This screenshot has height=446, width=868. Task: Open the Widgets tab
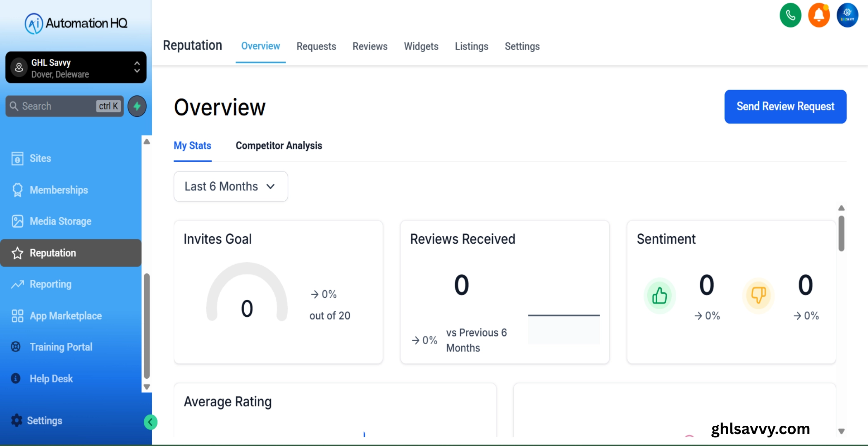coord(421,46)
